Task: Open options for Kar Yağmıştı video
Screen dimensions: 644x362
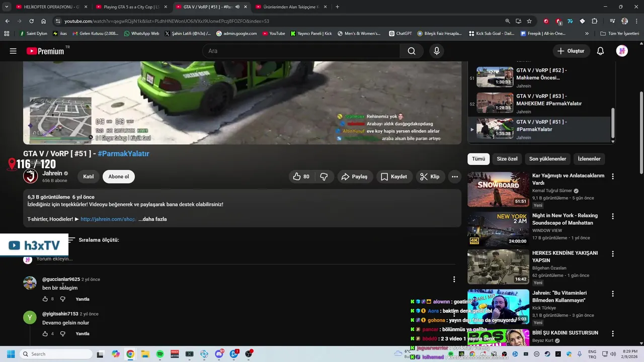Action: tap(613, 176)
